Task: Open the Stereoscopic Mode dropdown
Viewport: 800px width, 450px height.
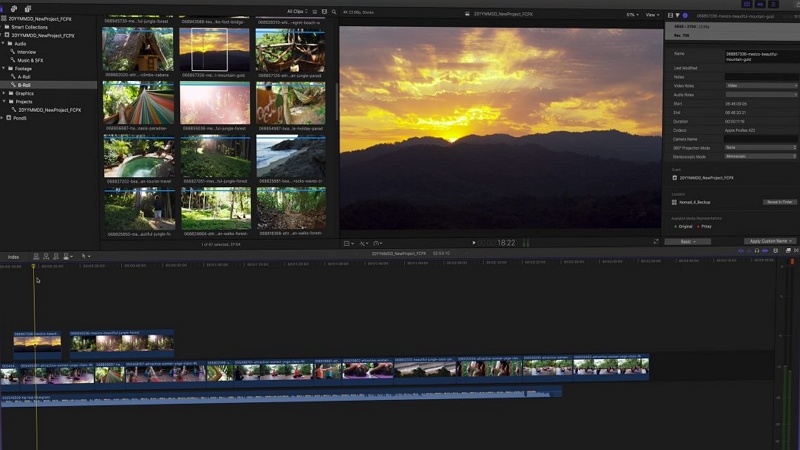Action: tap(761, 156)
